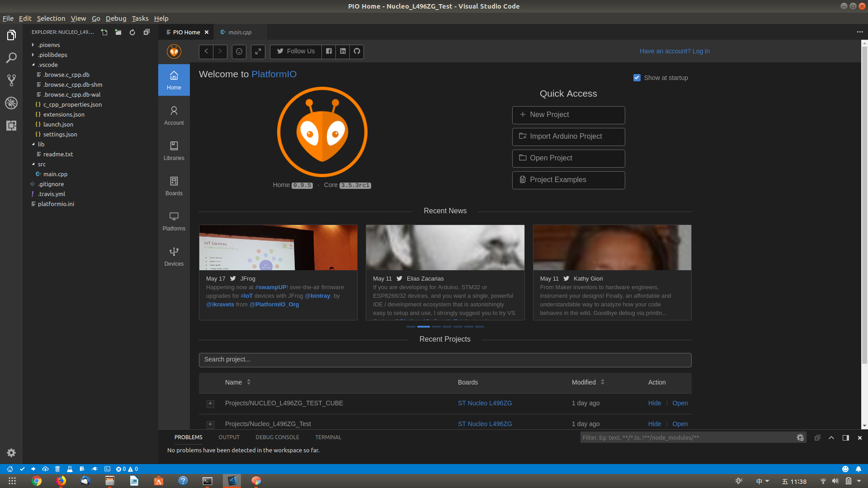
Task: Refresh the Explorer file tree
Action: (132, 32)
